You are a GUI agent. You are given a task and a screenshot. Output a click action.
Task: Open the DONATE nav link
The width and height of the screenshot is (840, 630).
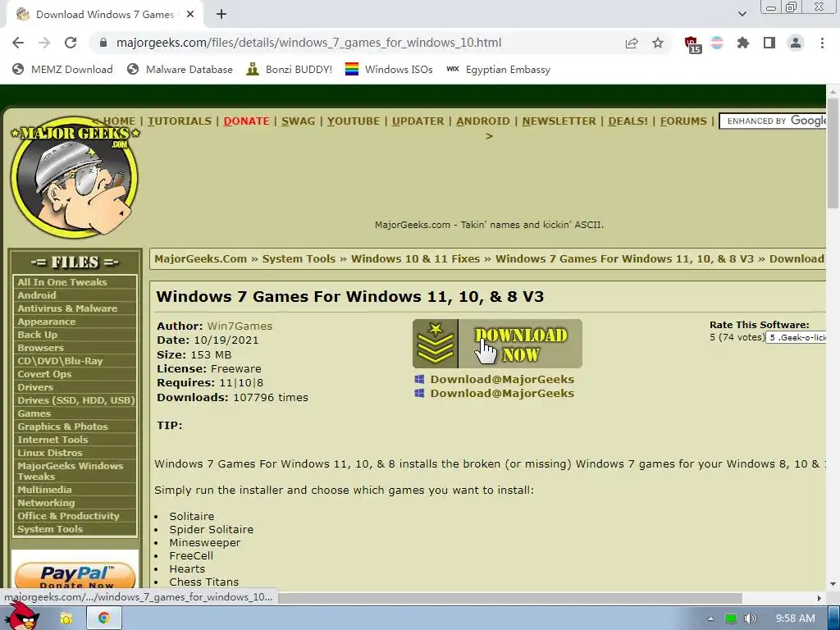pos(246,121)
